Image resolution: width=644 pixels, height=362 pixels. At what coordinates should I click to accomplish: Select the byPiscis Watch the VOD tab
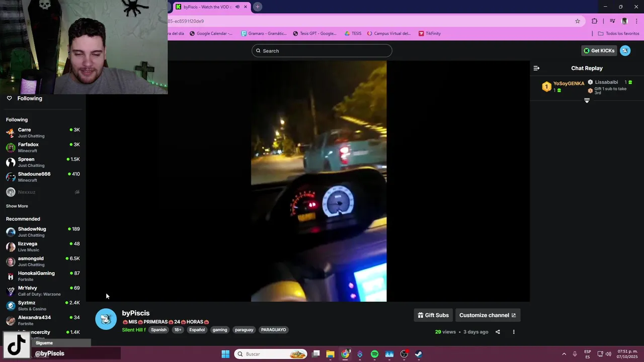pyautogui.click(x=212, y=7)
